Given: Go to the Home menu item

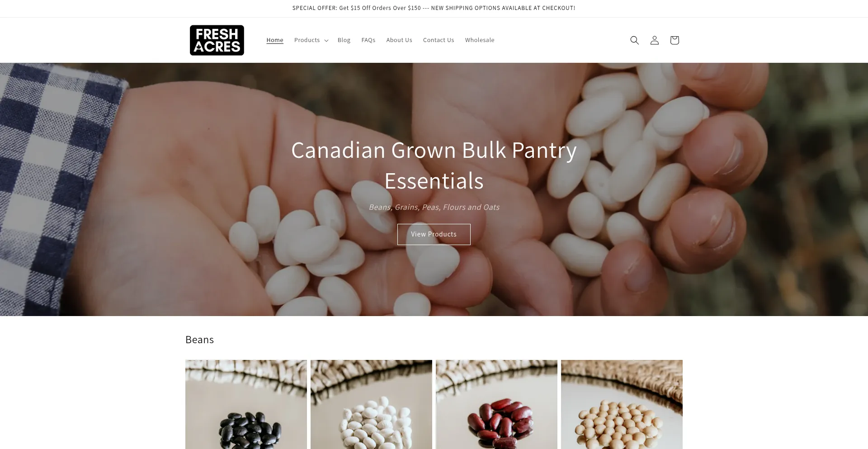Looking at the screenshot, I should pos(275,40).
